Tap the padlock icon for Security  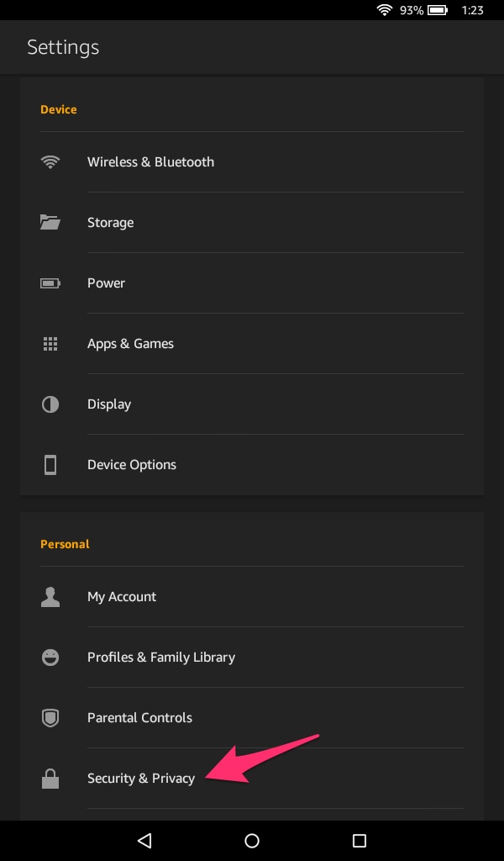tap(50, 779)
